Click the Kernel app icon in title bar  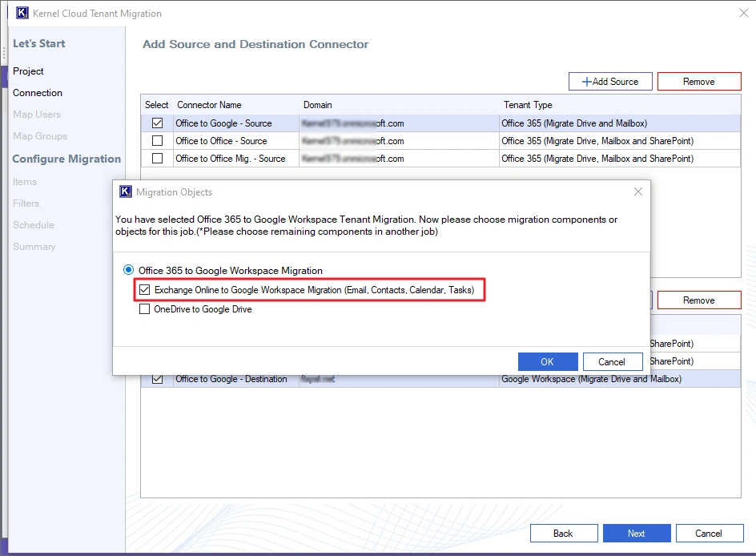(22, 13)
